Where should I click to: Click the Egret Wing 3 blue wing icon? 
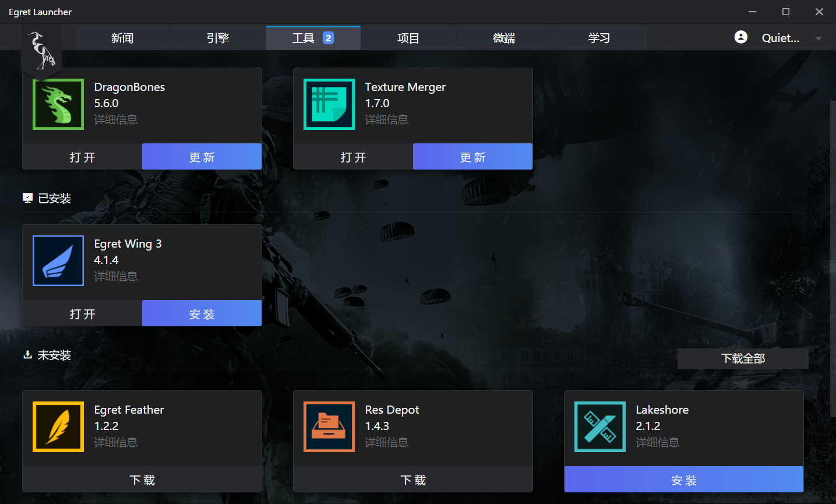58,261
